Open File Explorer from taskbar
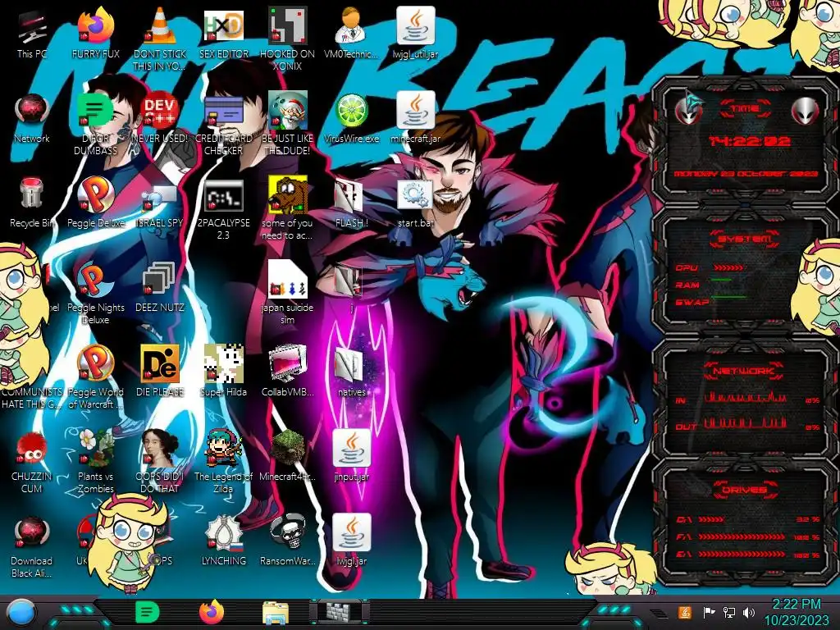840x630 pixels. 276,613
